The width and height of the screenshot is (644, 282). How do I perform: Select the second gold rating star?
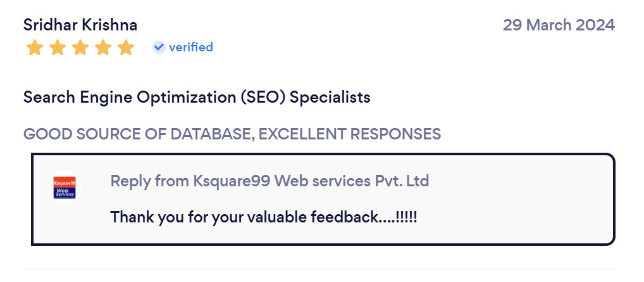point(57,48)
